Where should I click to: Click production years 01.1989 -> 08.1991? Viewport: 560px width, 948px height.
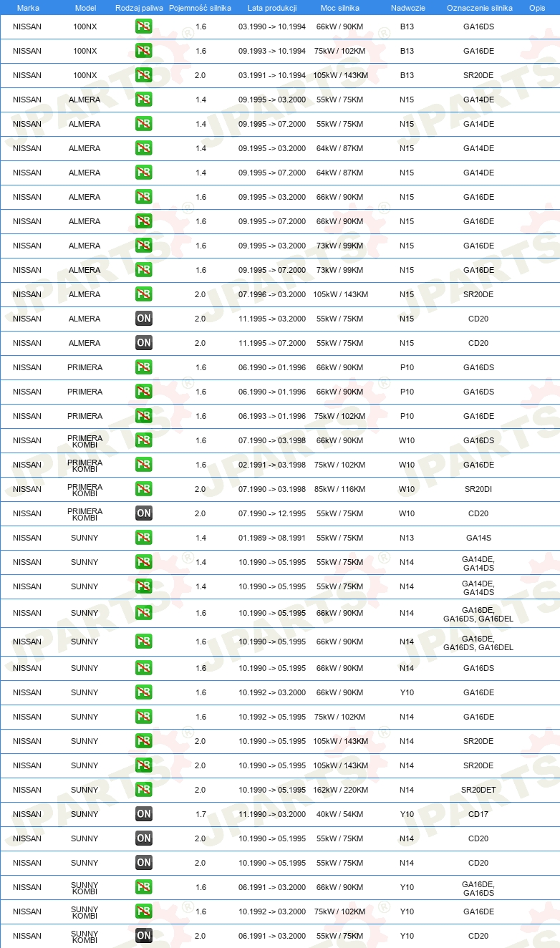pos(272,538)
